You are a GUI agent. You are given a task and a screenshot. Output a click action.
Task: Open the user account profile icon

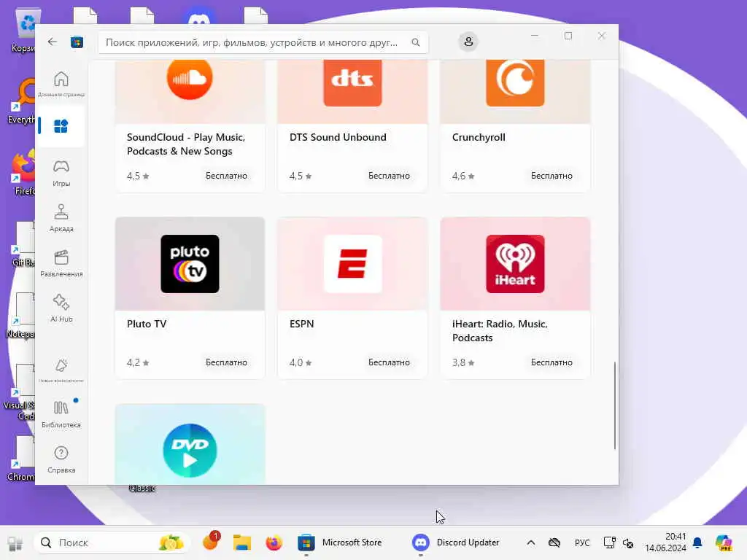tap(468, 42)
